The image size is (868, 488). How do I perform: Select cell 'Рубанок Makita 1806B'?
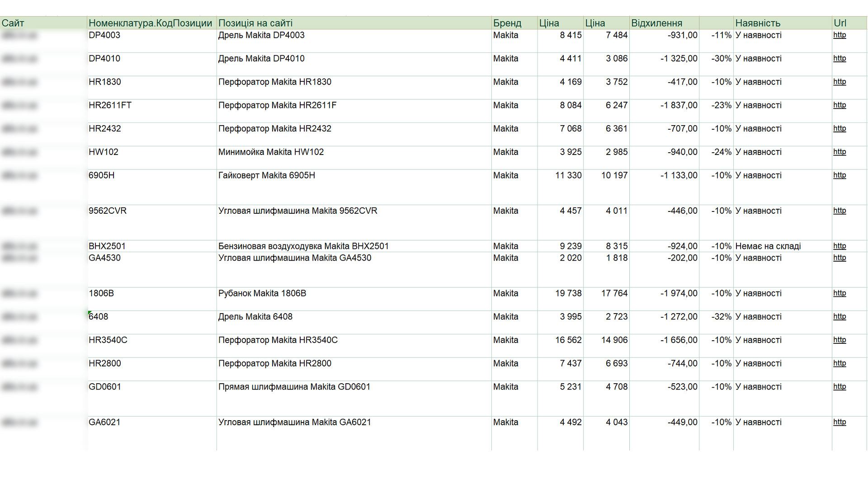(262, 294)
